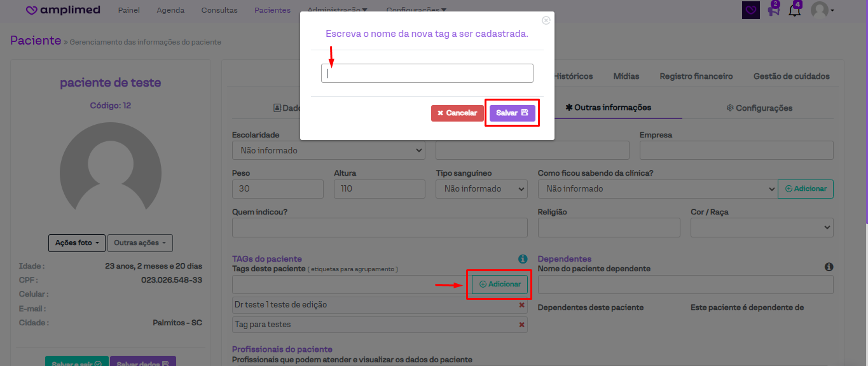The image size is (868, 366).
Task: Switch to the Configurações tab
Action: [x=759, y=108]
